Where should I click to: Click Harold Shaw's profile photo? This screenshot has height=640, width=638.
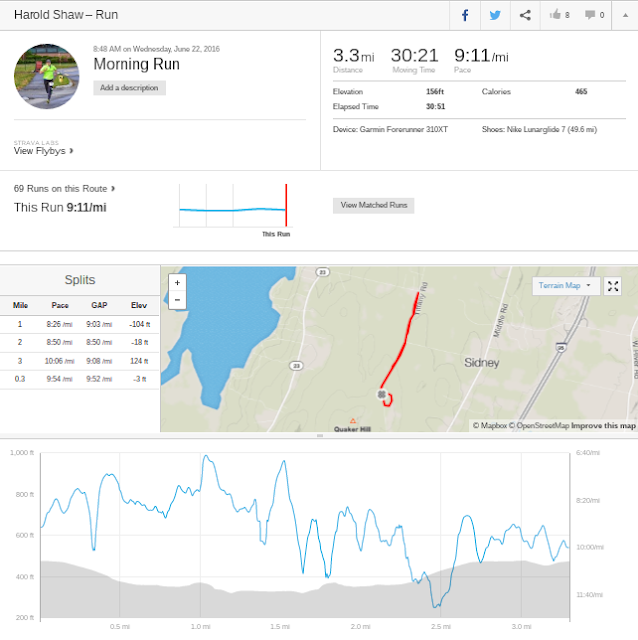tap(47, 76)
